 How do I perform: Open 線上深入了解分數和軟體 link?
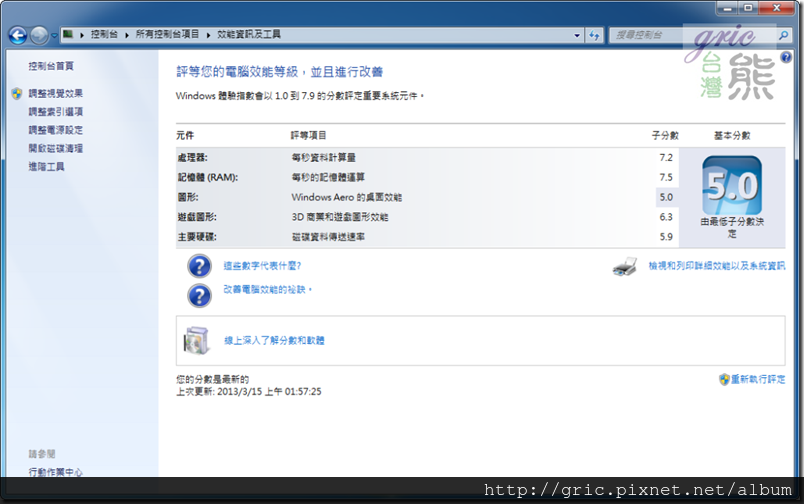(x=274, y=340)
